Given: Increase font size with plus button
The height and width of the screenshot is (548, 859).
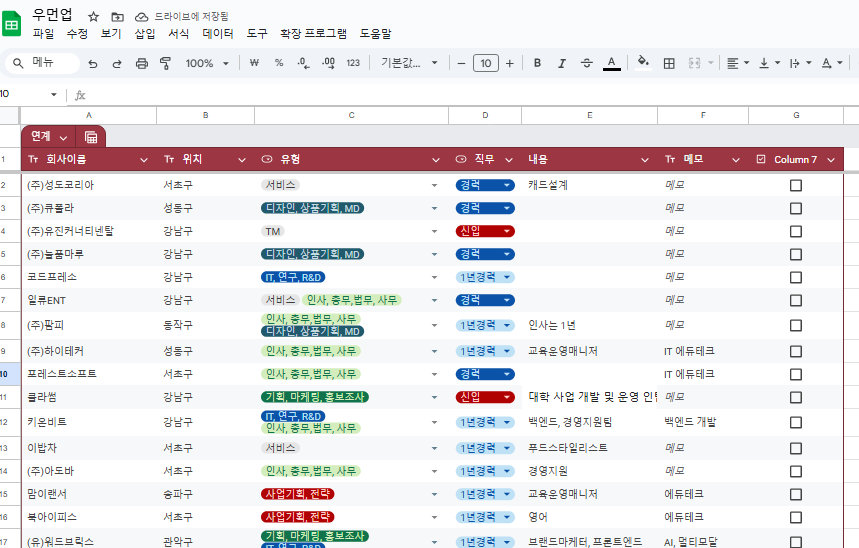Looking at the screenshot, I should 509,64.
